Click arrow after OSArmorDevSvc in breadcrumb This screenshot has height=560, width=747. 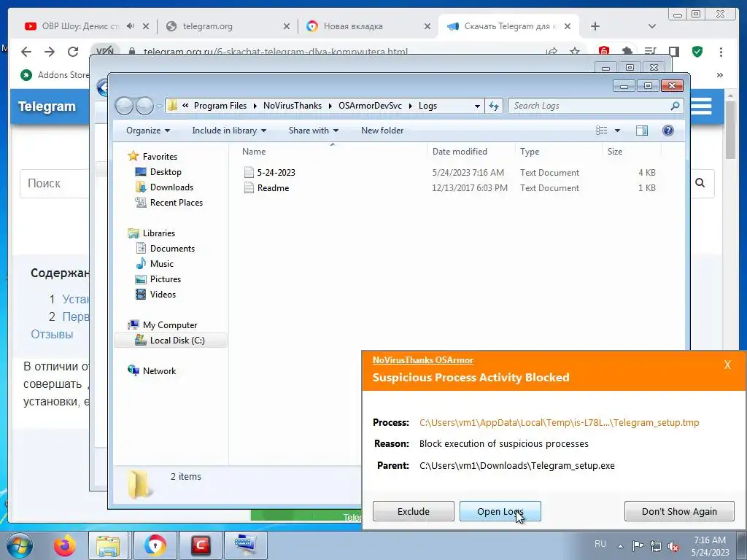coord(410,106)
